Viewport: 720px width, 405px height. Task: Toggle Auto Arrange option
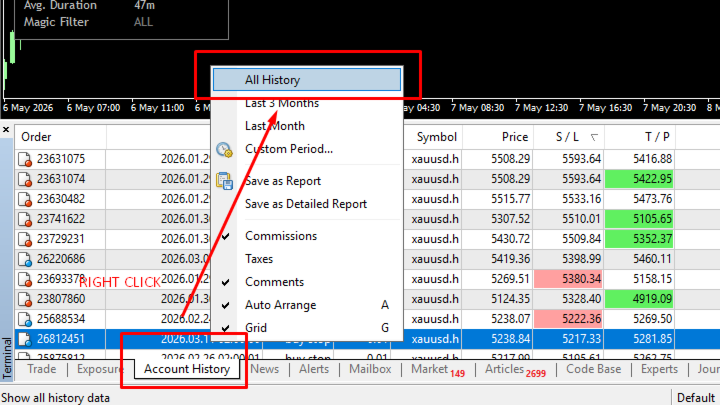(281, 305)
